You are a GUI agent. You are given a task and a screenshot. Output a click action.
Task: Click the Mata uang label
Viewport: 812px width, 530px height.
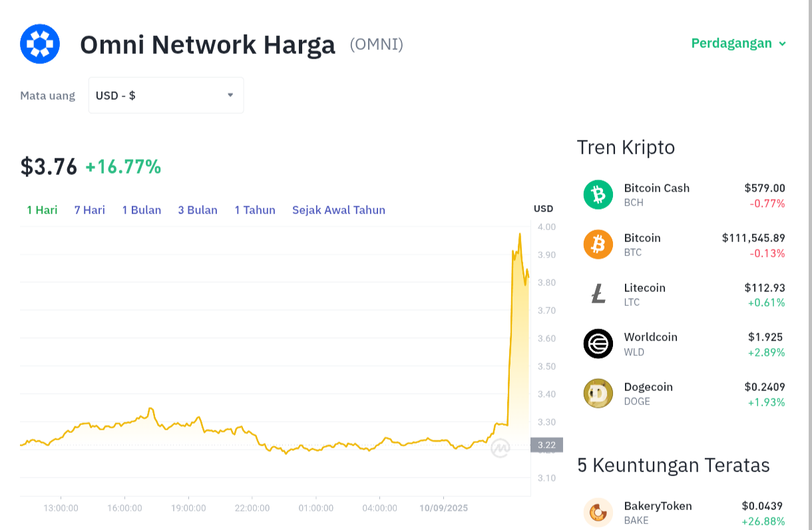47,96
